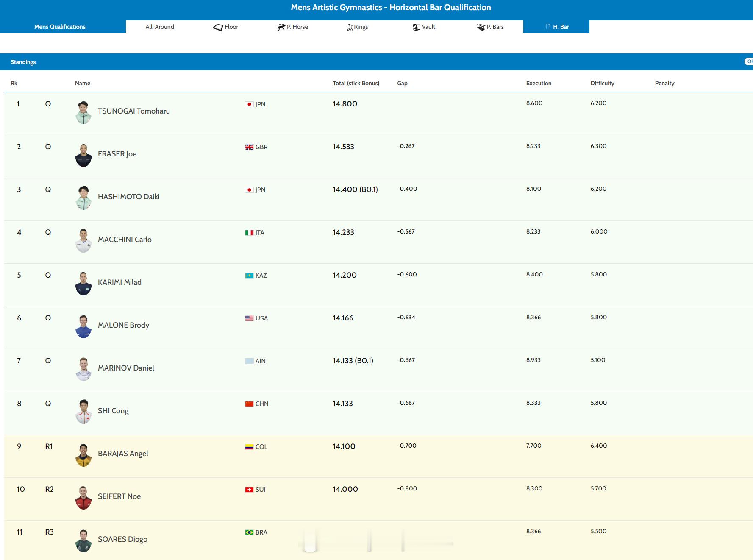Click the Execution column header

pos(539,83)
